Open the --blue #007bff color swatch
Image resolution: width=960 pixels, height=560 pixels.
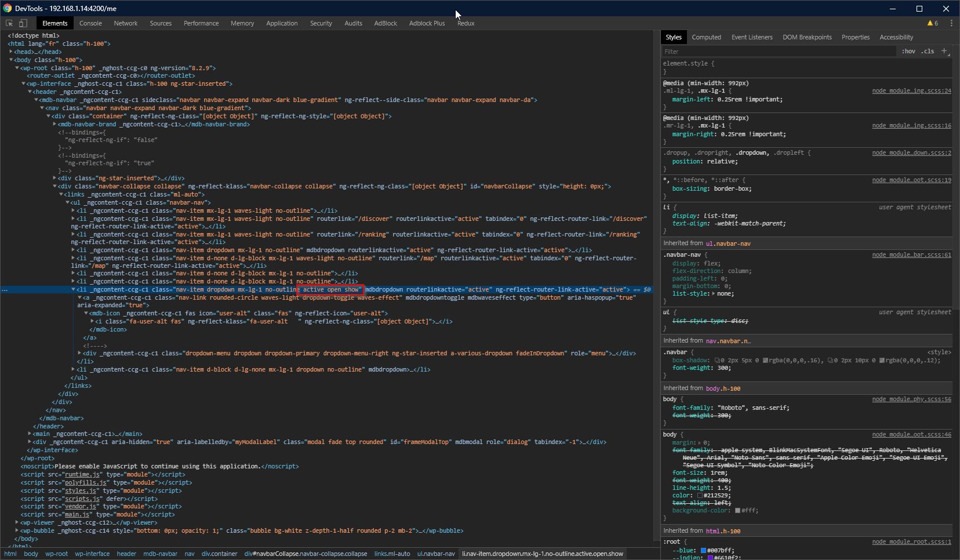coord(703,551)
